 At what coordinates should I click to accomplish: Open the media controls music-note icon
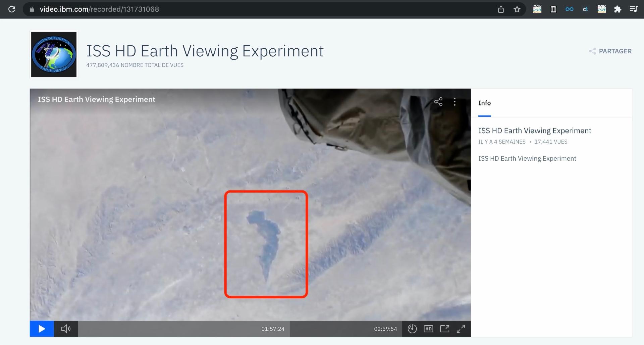pyautogui.click(x=633, y=9)
